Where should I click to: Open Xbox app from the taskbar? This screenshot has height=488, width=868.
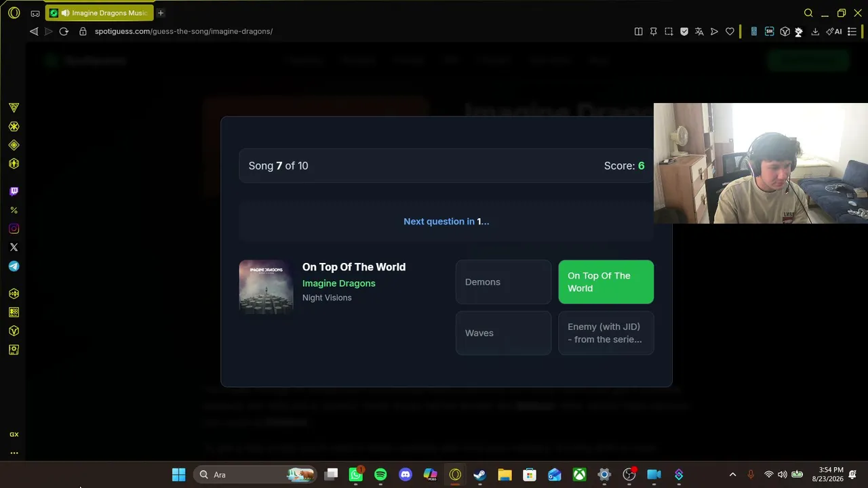[579, 474]
